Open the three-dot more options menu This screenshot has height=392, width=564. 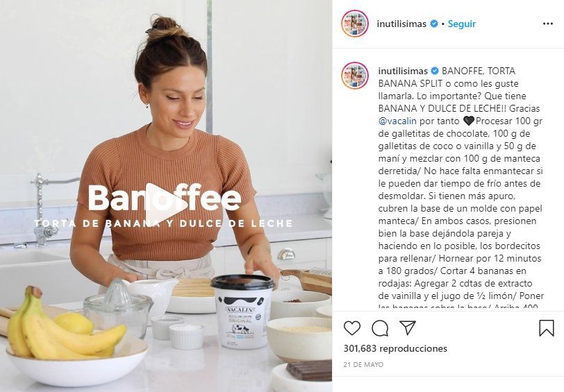coord(547,24)
